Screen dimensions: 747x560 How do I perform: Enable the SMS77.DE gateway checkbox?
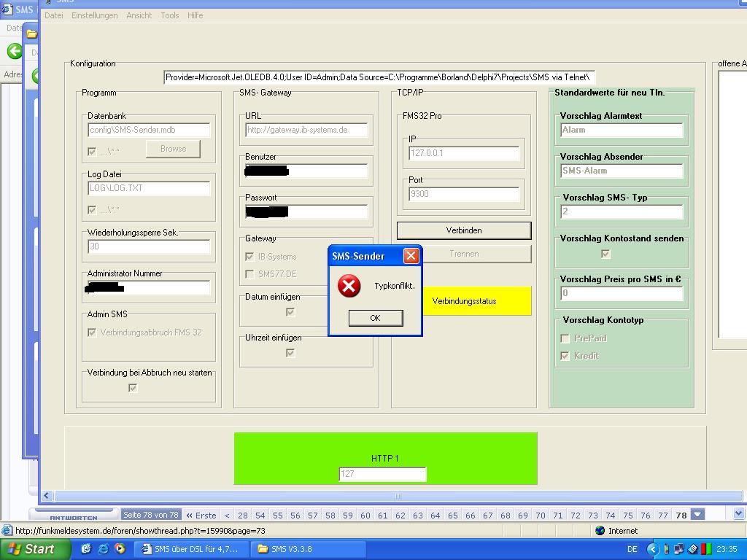tap(250, 274)
